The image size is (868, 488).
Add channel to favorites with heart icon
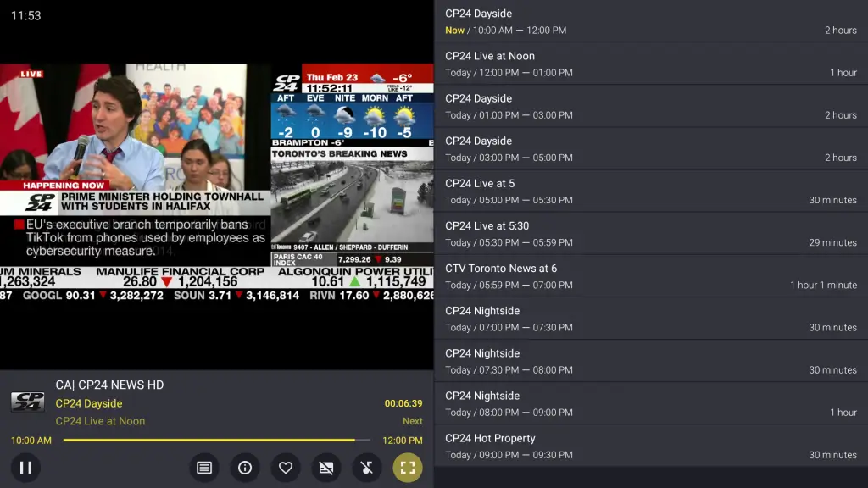point(286,468)
